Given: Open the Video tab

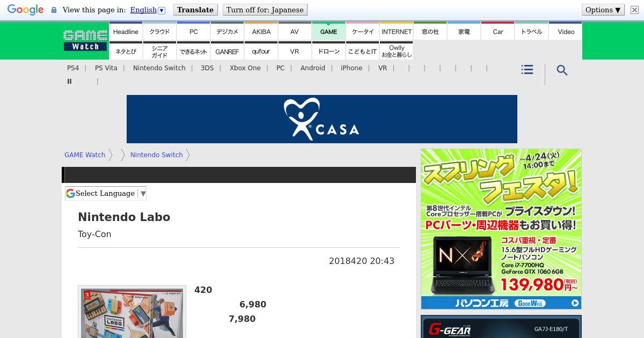Looking at the screenshot, I should [x=566, y=32].
